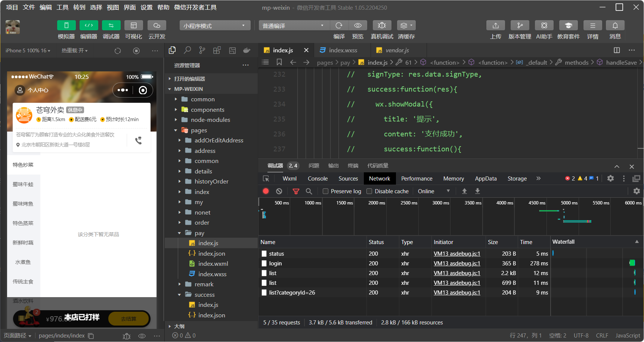Open the mini program mode dropdown

(x=215, y=25)
